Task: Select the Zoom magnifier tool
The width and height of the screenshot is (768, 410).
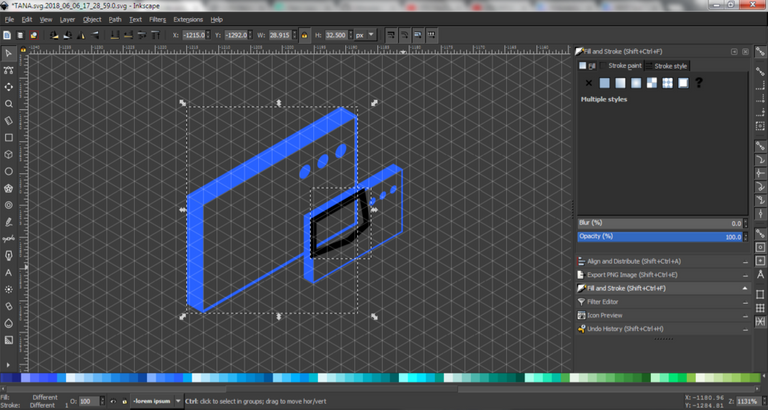Action: click(8, 103)
